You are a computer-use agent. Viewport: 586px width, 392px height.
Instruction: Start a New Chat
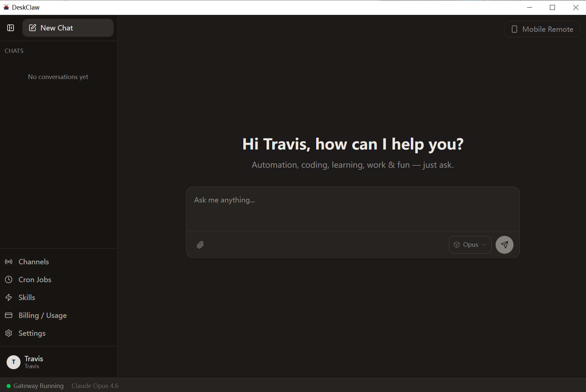coord(68,28)
